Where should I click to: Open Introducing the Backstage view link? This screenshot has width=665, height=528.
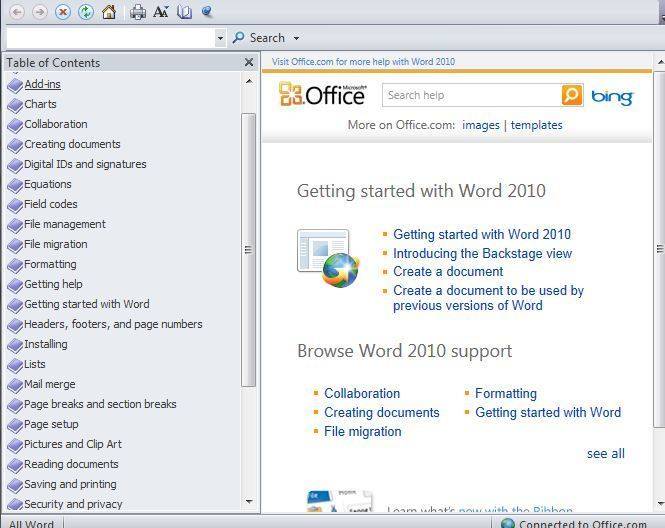click(x=483, y=253)
